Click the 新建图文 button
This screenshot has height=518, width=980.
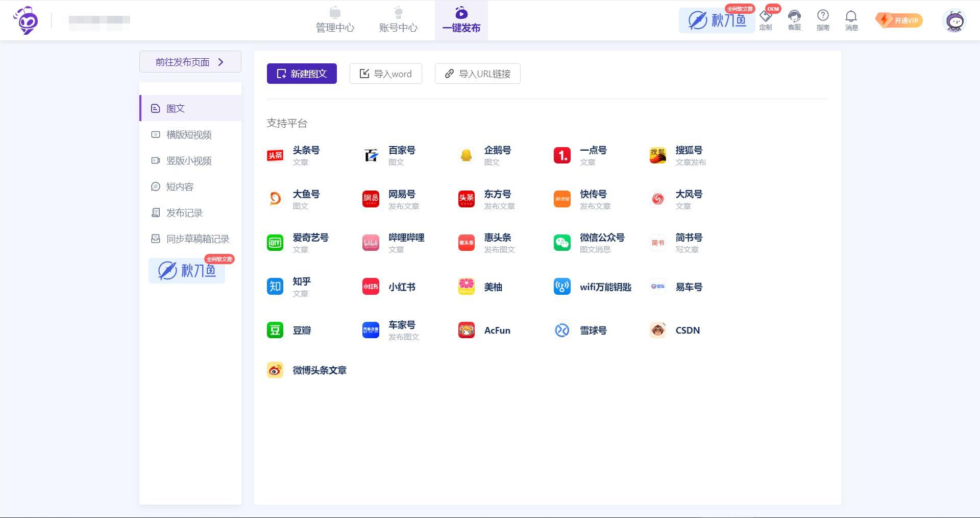click(x=302, y=74)
